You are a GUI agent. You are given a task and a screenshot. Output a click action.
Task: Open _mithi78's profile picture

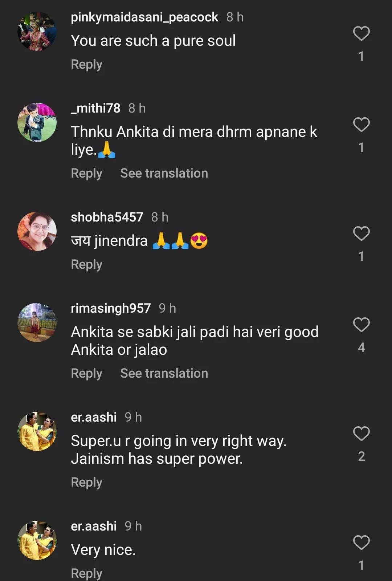coord(37,122)
